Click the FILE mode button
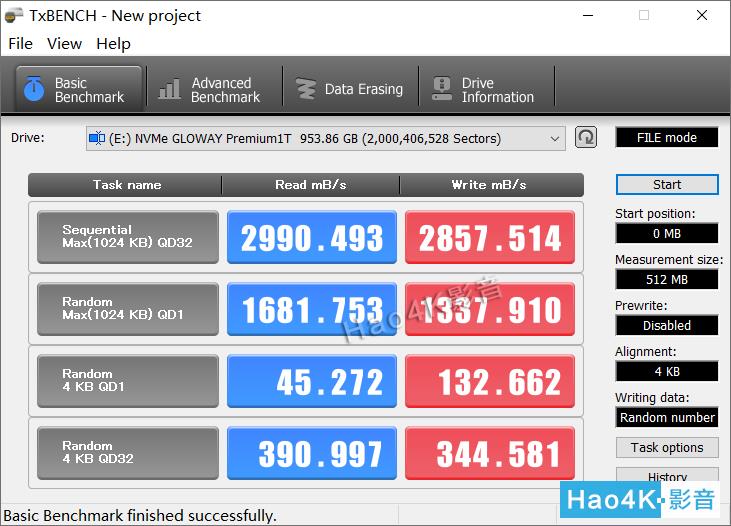The image size is (731, 526). coord(667,138)
